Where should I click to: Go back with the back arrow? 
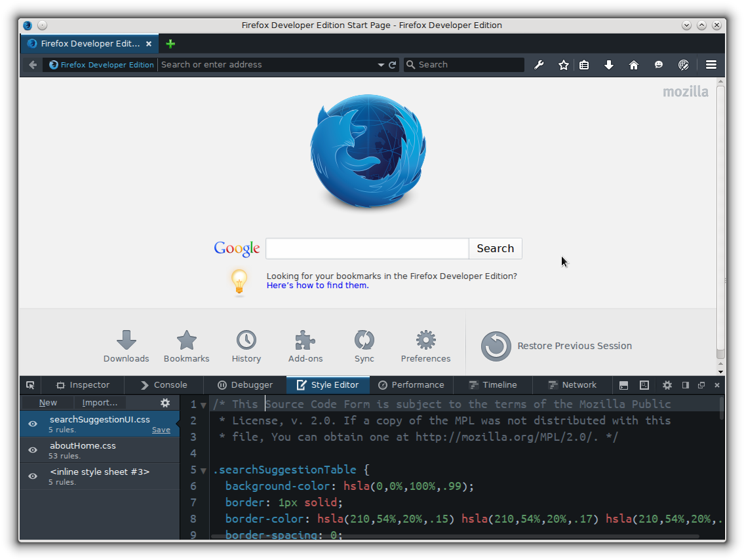click(33, 65)
